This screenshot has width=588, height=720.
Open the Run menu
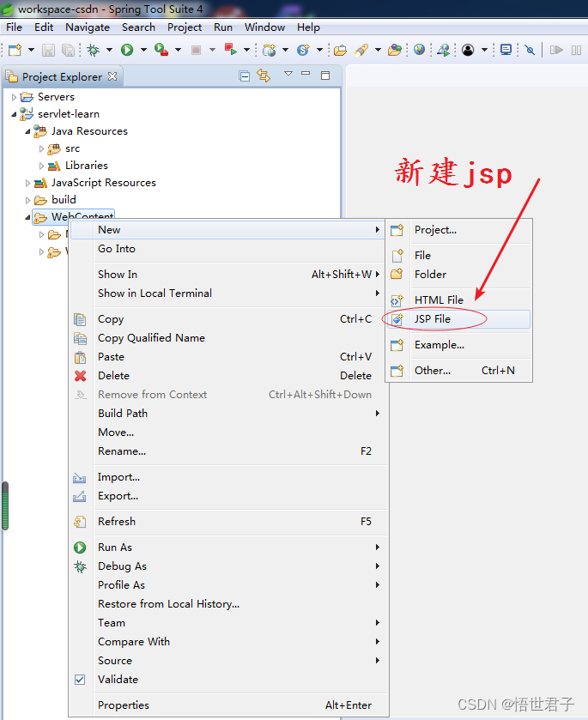pyautogui.click(x=223, y=27)
